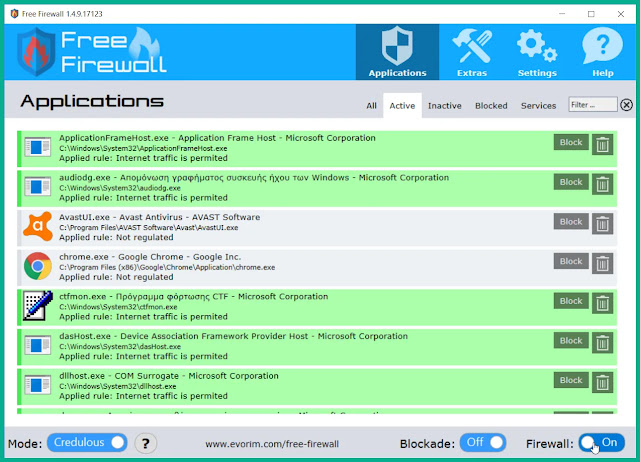Click the ApplicationFrameHost.exe window icon
Image resolution: width=640 pixels, height=462 pixels.
click(38, 147)
